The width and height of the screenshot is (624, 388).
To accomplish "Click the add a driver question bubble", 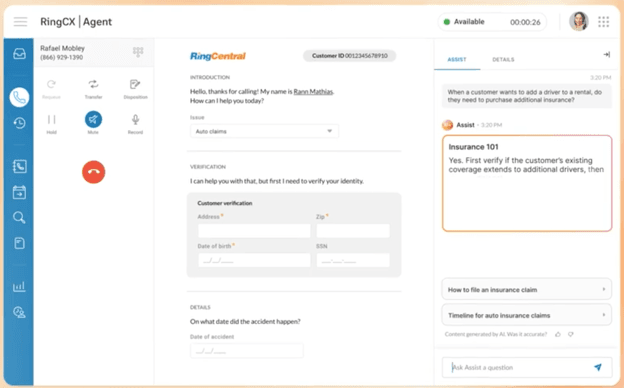I will [526, 96].
